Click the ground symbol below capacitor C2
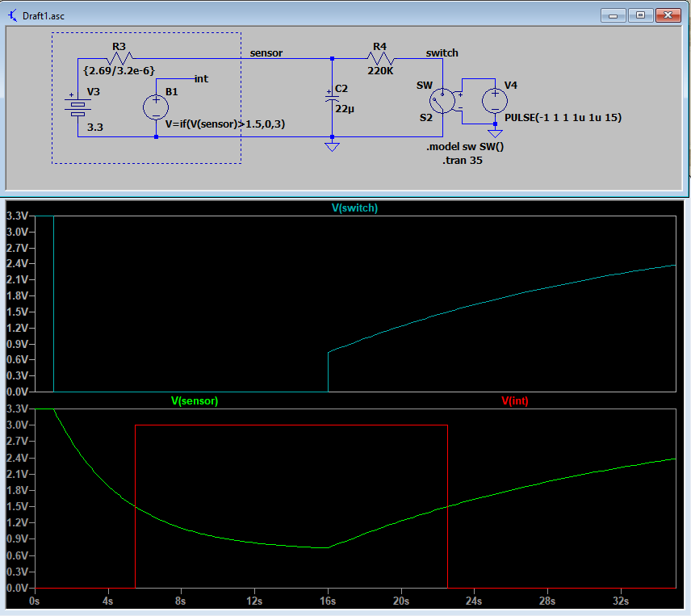 [332, 147]
